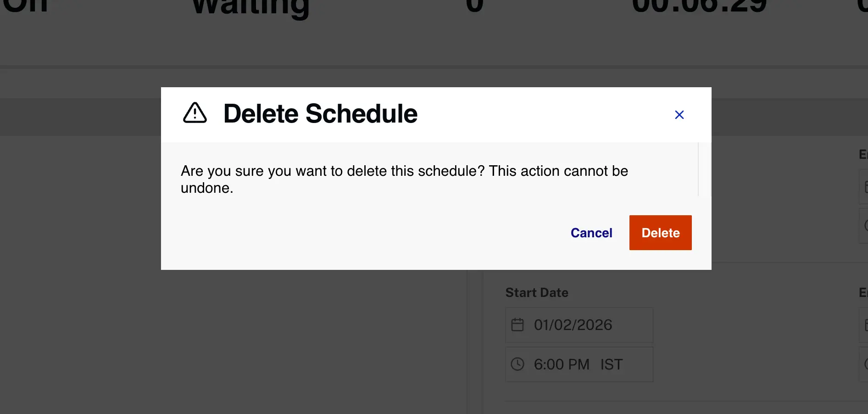Open the IST timezone selector
The width and height of the screenshot is (868, 414).
612,364
